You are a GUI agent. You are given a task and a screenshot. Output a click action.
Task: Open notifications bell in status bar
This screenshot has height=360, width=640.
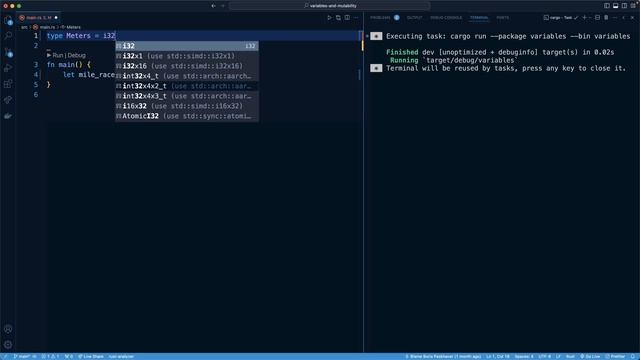633,356
